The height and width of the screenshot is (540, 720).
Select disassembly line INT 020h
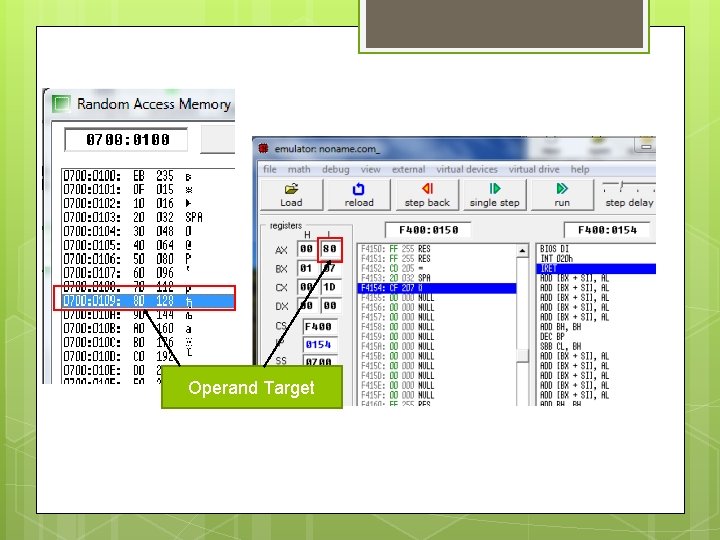(596, 259)
